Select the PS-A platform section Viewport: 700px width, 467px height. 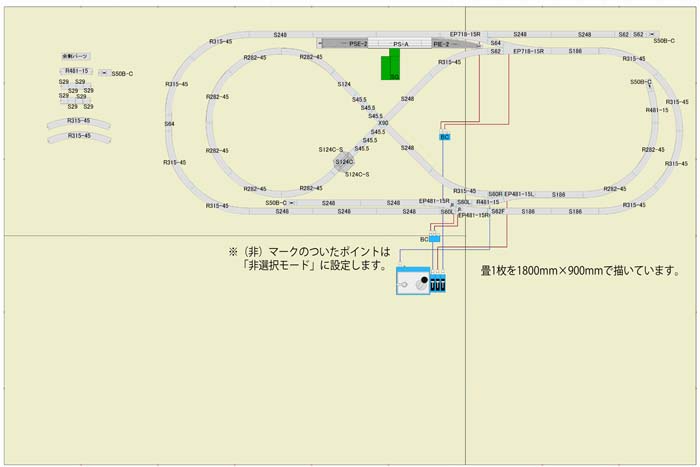point(400,44)
